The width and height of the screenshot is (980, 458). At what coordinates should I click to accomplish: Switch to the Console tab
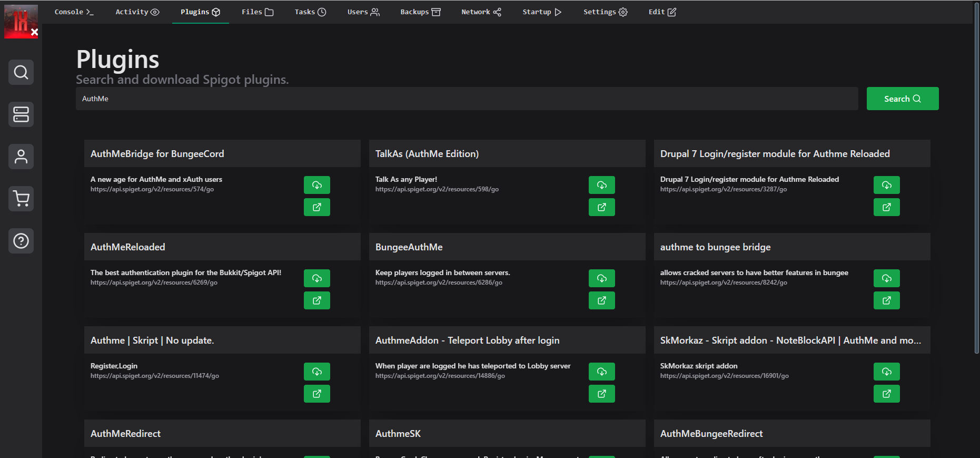click(x=74, y=12)
